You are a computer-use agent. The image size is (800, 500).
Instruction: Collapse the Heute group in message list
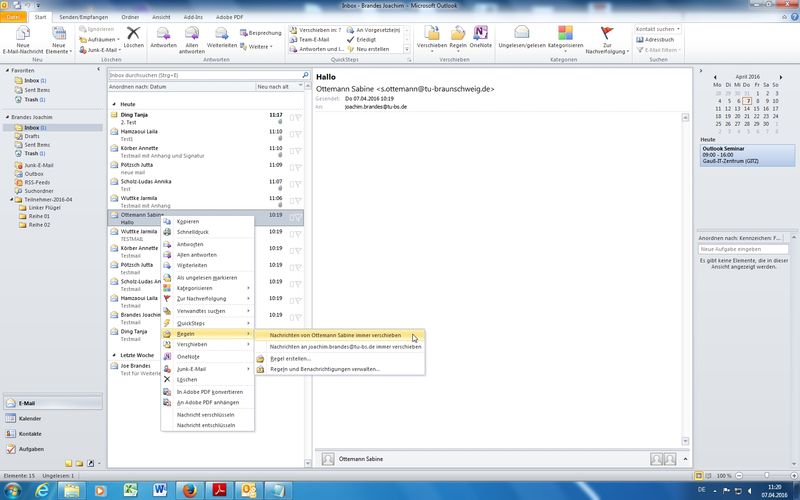113,104
